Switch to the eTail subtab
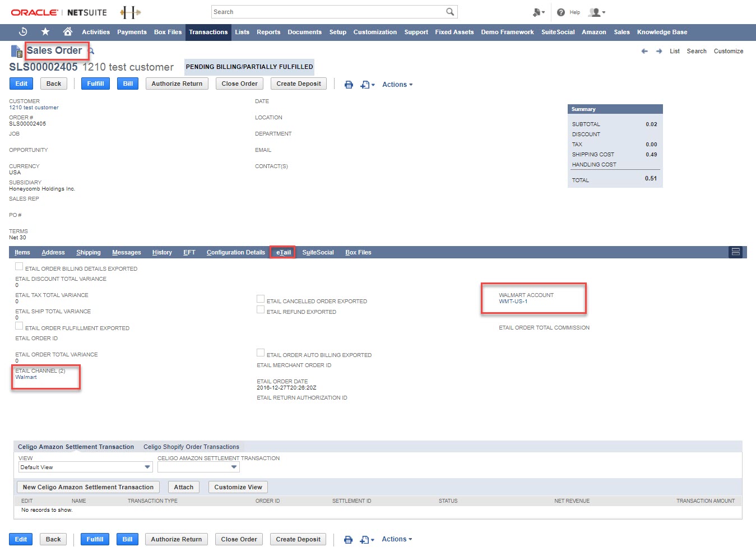The width and height of the screenshot is (756, 556). pyautogui.click(x=284, y=252)
